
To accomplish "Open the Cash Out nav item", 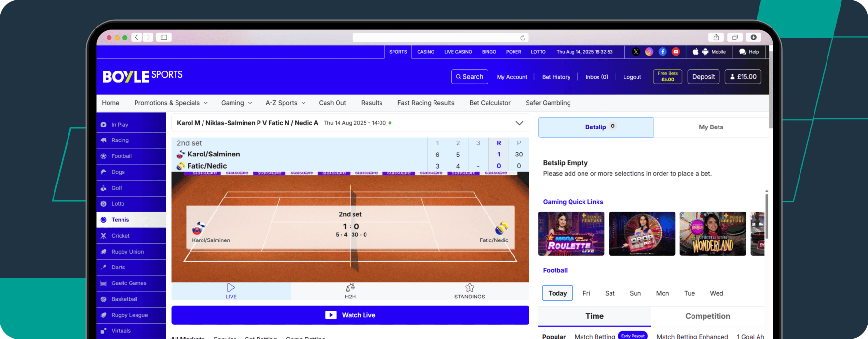I will 332,103.
